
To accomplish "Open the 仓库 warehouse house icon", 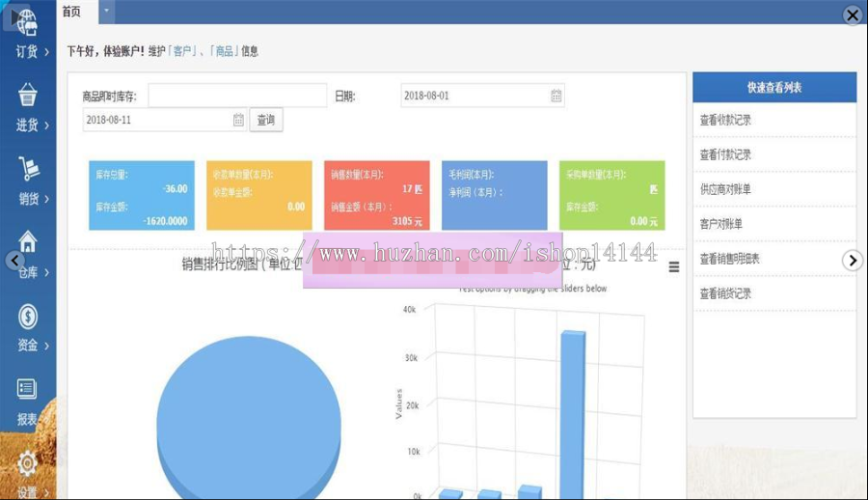I will pyautogui.click(x=28, y=241).
